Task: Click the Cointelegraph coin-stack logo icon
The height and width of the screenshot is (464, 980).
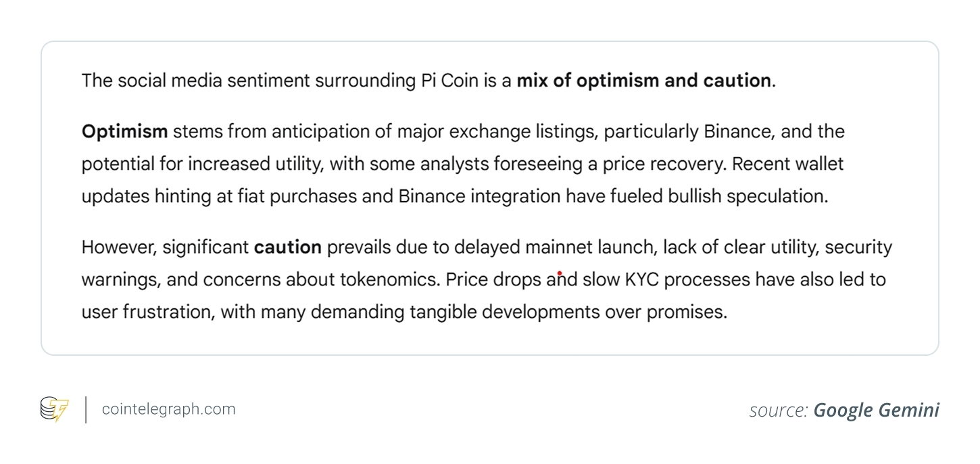Action: [54, 410]
